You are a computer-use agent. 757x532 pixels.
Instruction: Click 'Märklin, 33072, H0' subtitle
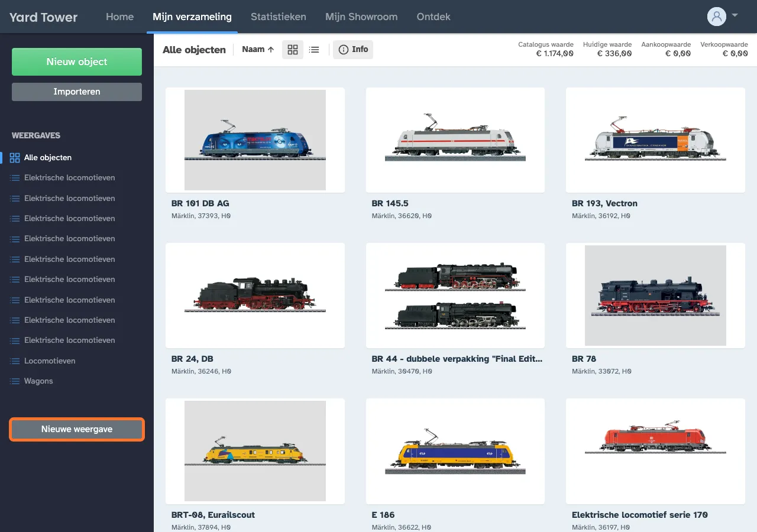pyautogui.click(x=601, y=372)
